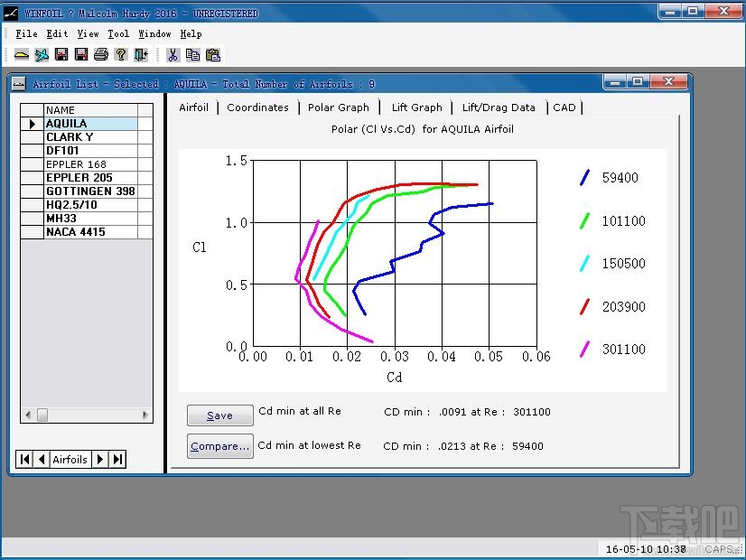This screenshot has width=746, height=560.
Task: Switch to the Coordinates tab
Action: [257, 107]
